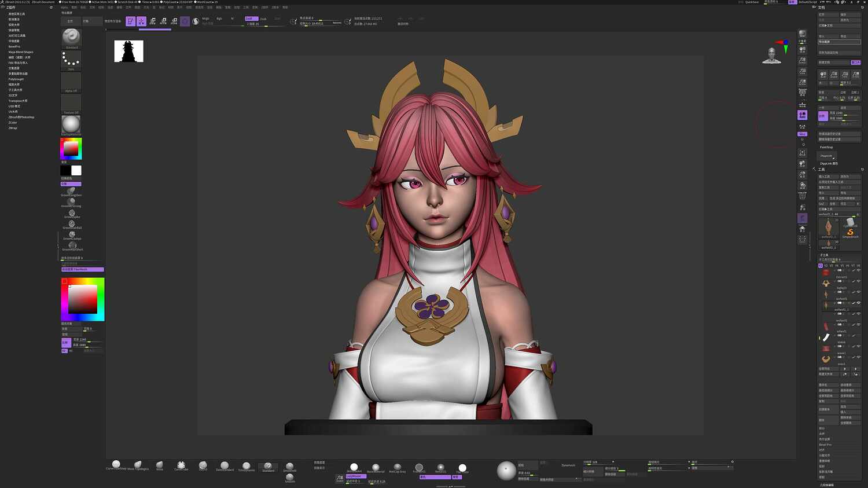
Task: Click the document thumbnail above the canvas
Action: (x=128, y=51)
